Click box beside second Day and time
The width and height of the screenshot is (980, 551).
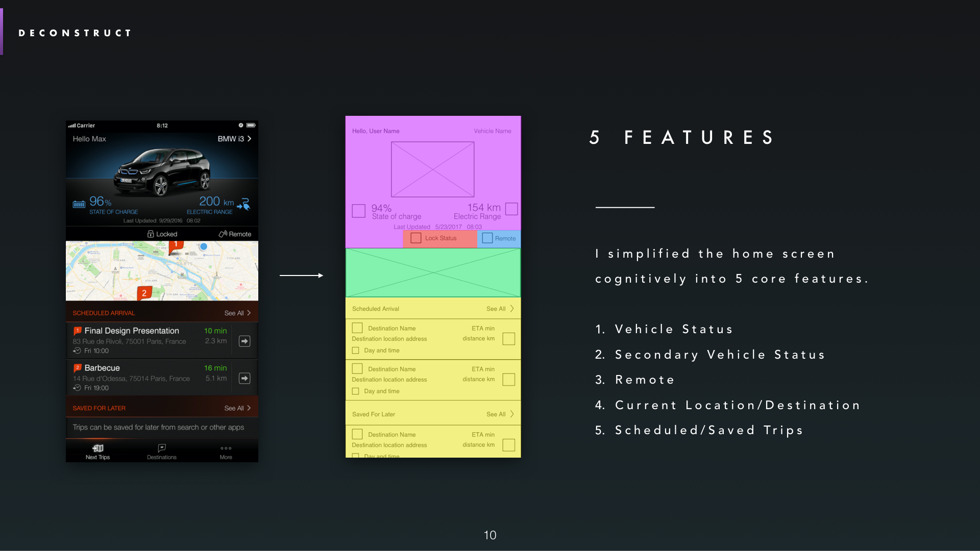click(356, 391)
